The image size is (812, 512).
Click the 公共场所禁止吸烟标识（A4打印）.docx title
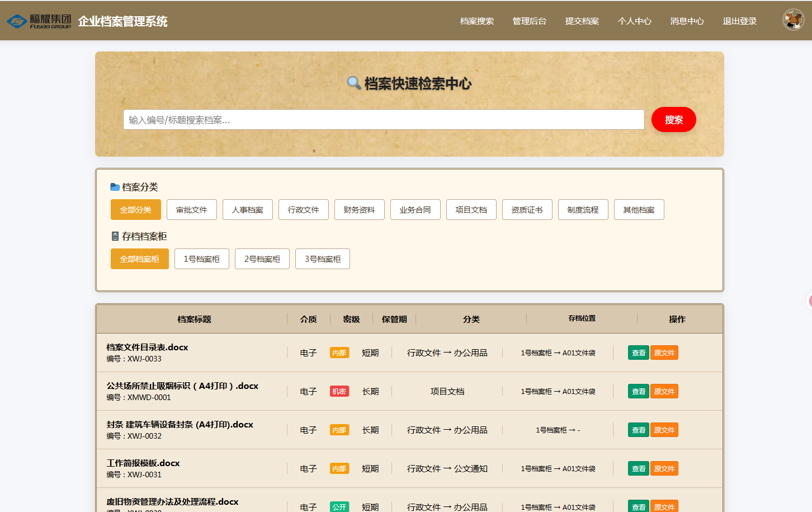click(x=182, y=386)
